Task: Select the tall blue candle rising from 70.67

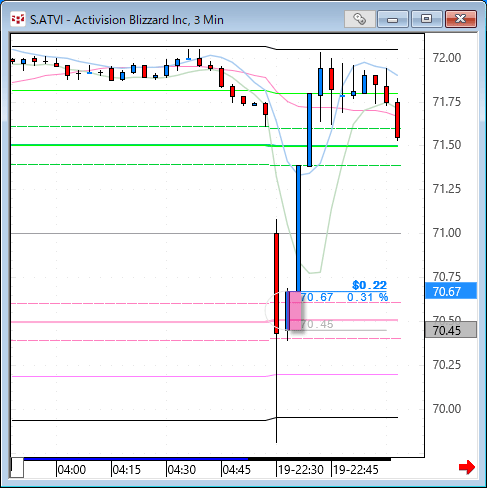Action: pos(298,228)
